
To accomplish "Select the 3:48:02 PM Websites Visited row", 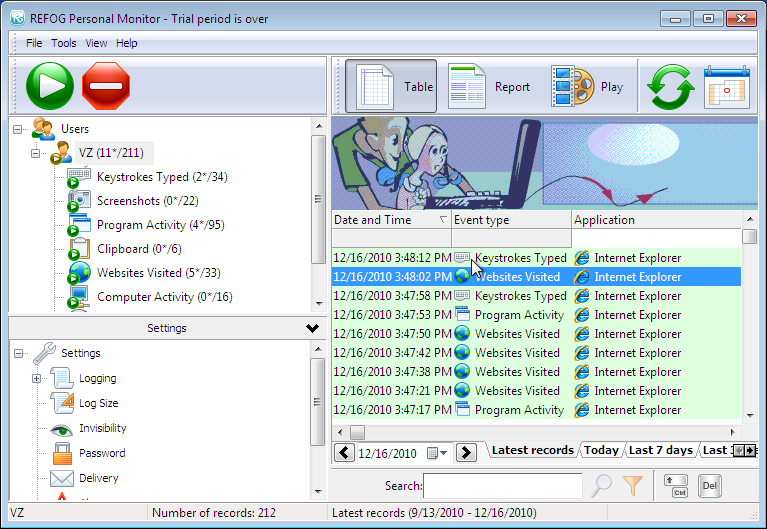I will tap(537, 277).
